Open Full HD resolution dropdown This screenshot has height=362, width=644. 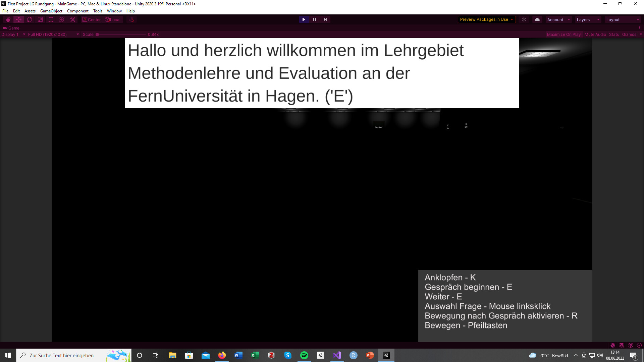click(53, 35)
